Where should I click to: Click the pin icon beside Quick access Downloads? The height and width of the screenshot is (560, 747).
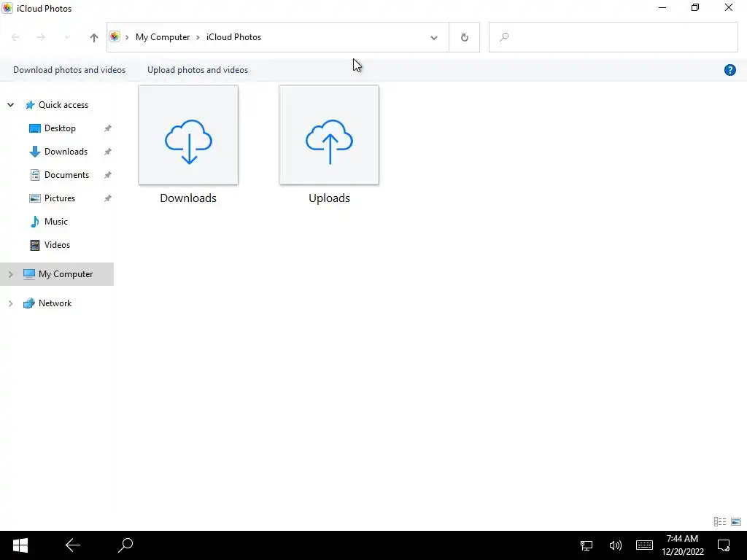point(108,152)
